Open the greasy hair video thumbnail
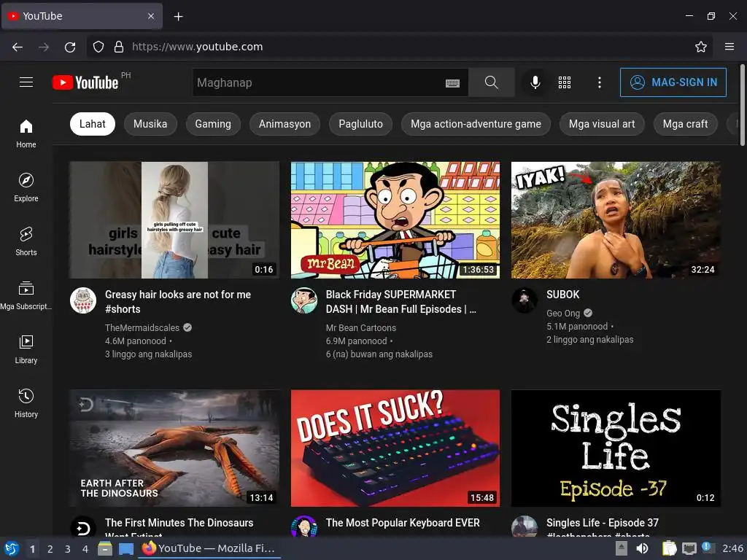The height and width of the screenshot is (560, 747). (x=174, y=220)
